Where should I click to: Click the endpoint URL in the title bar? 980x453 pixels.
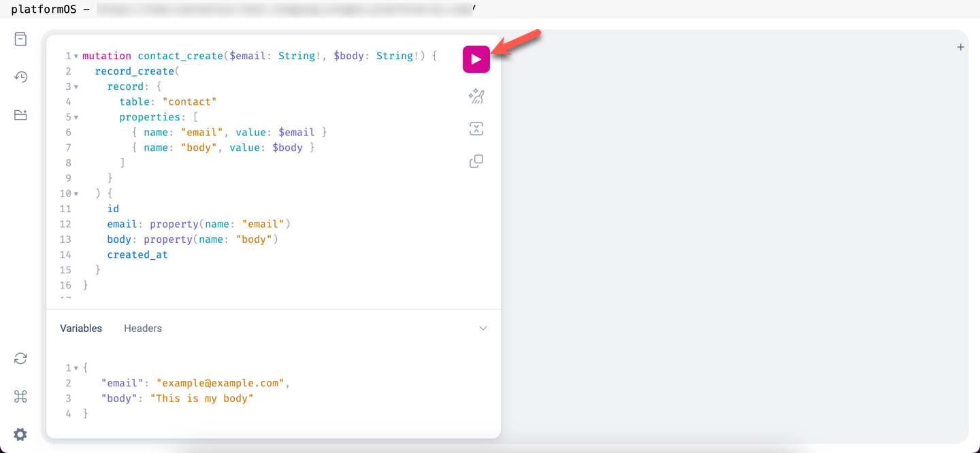pos(286,10)
